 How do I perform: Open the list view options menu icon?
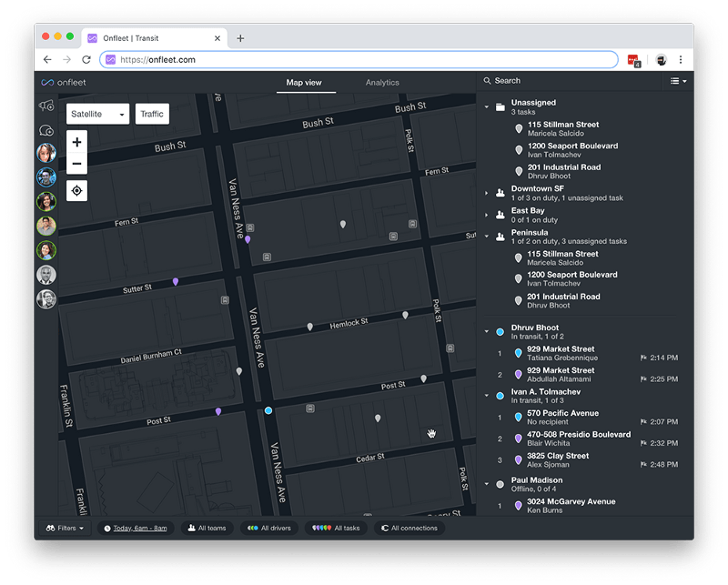pyautogui.click(x=678, y=81)
